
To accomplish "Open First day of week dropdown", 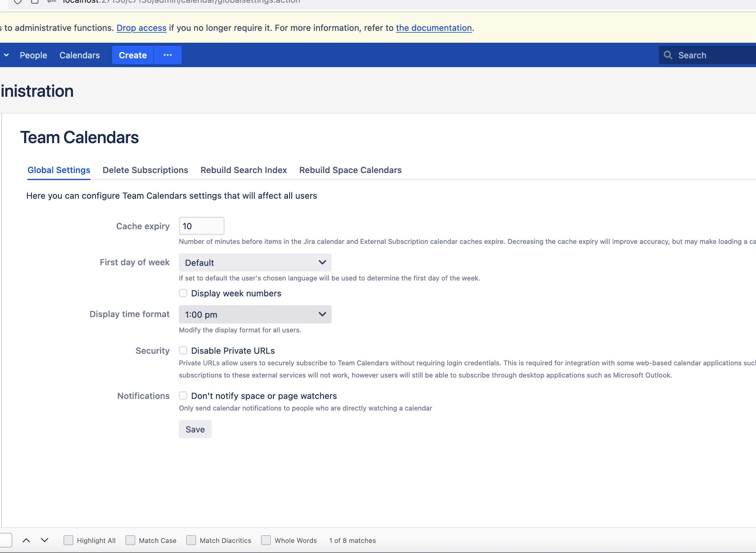I will [x=255, y=262].
